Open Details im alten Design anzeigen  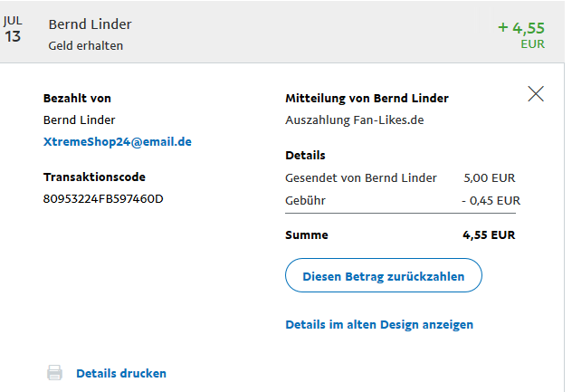(379, 324)
